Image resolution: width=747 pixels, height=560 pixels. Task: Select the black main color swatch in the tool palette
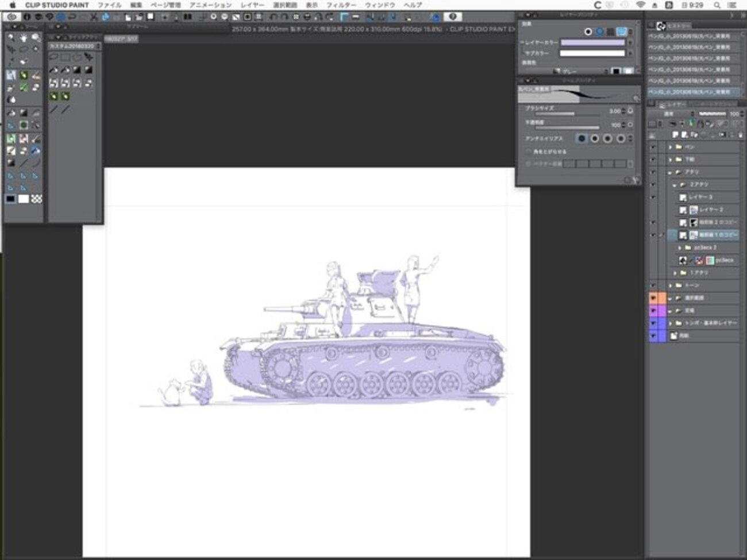10,199
